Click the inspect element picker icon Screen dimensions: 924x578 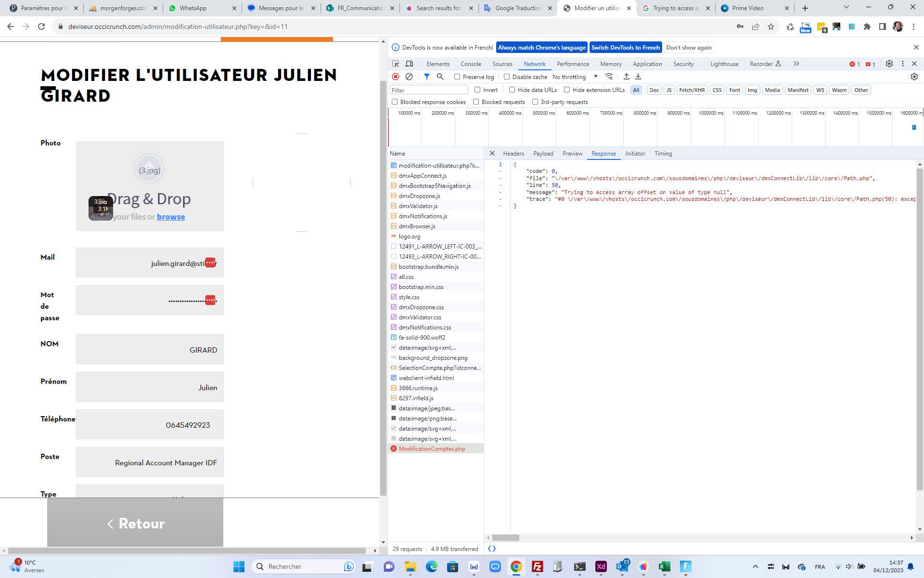point(396,64)
